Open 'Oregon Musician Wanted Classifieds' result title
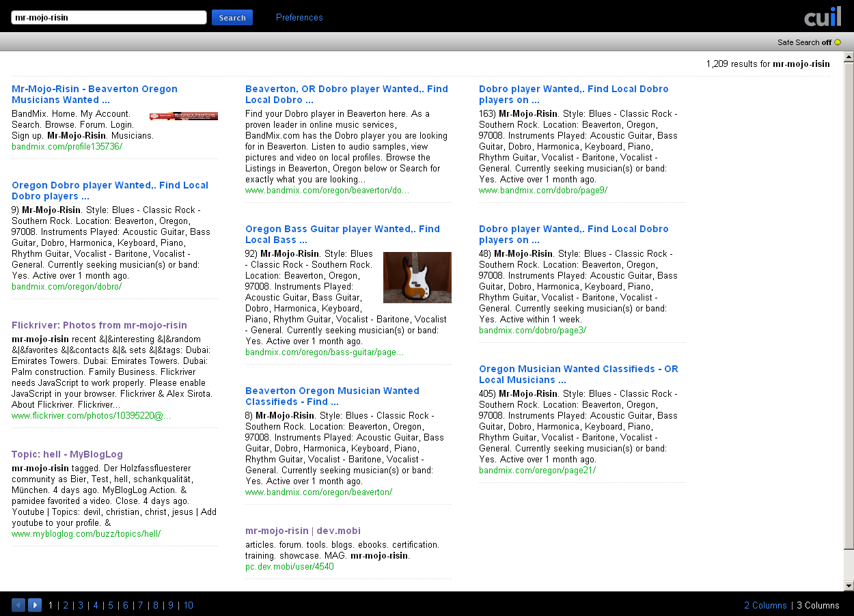Image resolution: width=854 pixels, height=616 pixels. click(x=579, y=374)
